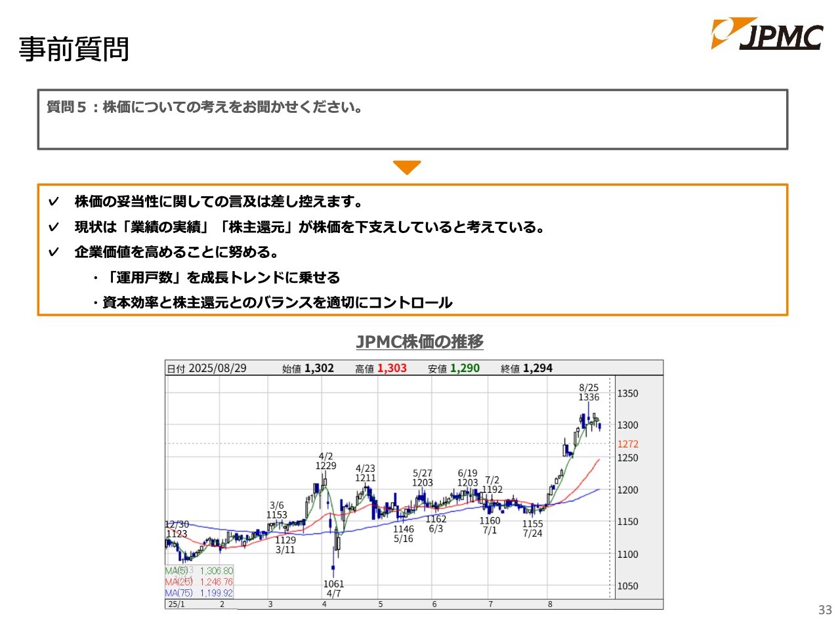This screenshot has width=840, height=630.
Task: Click the slide page number 33
Action: (x=825, y=610)
